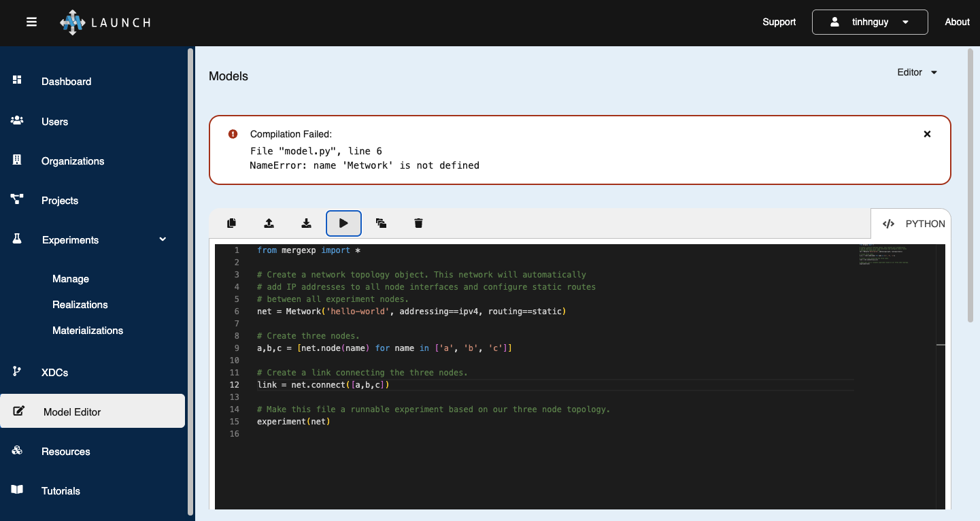Dismiss the Compilation Failed alert
Screen dimensions: 980x521
point(927,134)
